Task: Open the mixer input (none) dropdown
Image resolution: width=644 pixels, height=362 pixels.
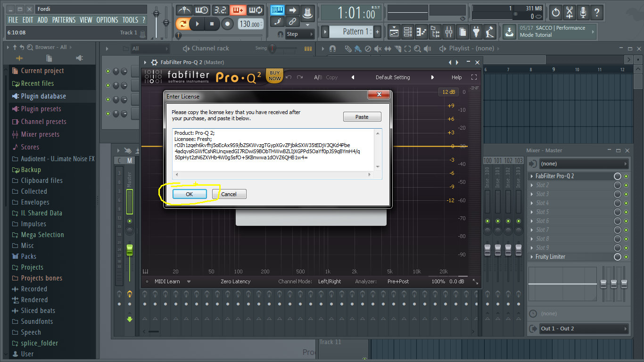Action: point(584,164)
